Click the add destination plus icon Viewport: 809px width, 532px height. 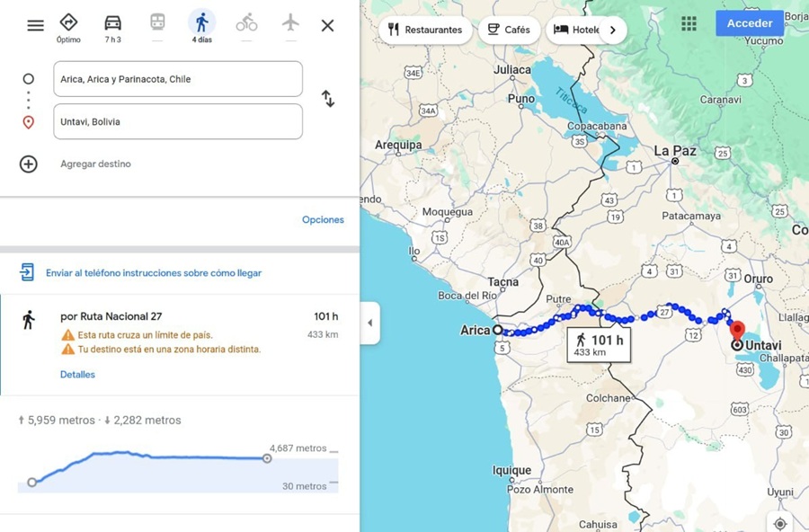29,164
